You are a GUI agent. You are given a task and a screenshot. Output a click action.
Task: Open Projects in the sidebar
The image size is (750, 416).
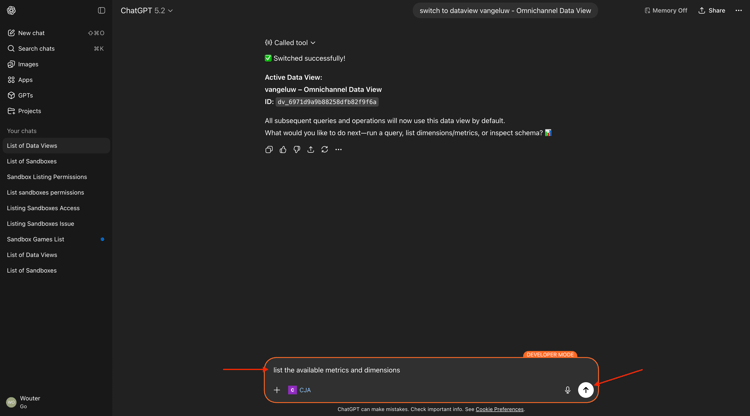pyautogui.click(x=56, y=111)
